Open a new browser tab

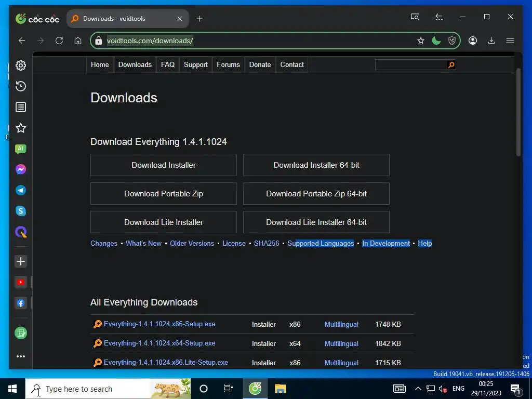pos(199,19)
